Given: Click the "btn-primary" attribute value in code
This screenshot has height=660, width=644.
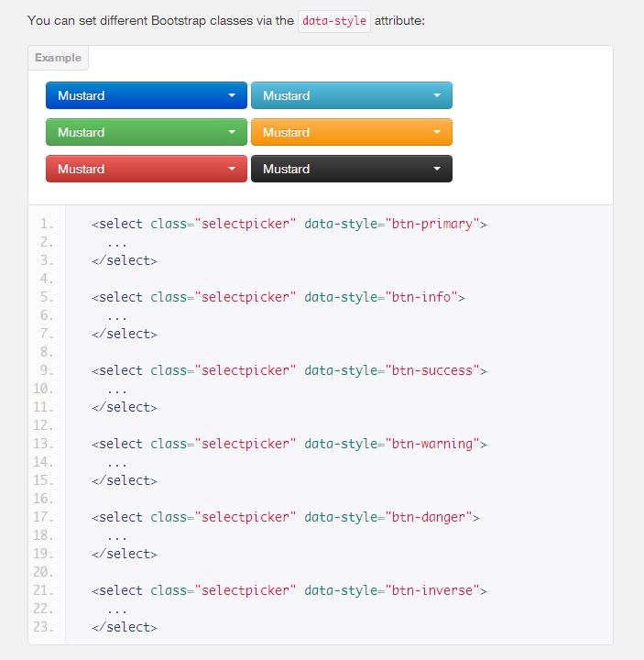Looking at the screenshot, I should 432,224.
